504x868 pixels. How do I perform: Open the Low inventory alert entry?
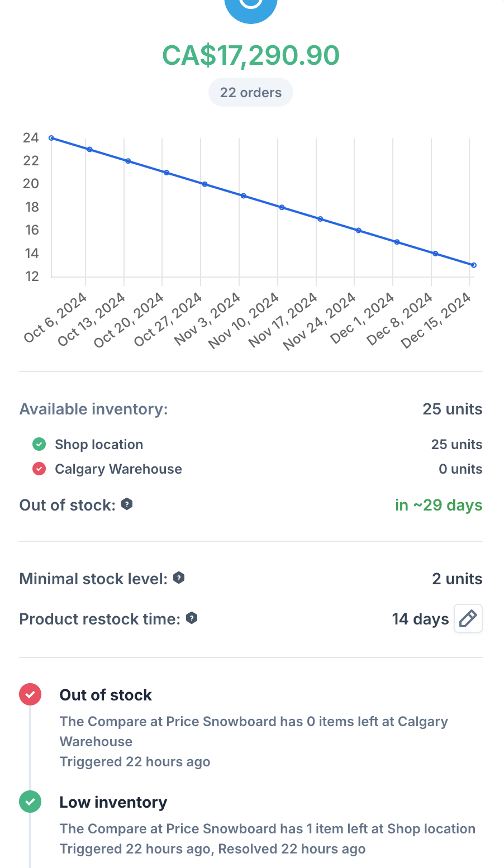(113, 802)
